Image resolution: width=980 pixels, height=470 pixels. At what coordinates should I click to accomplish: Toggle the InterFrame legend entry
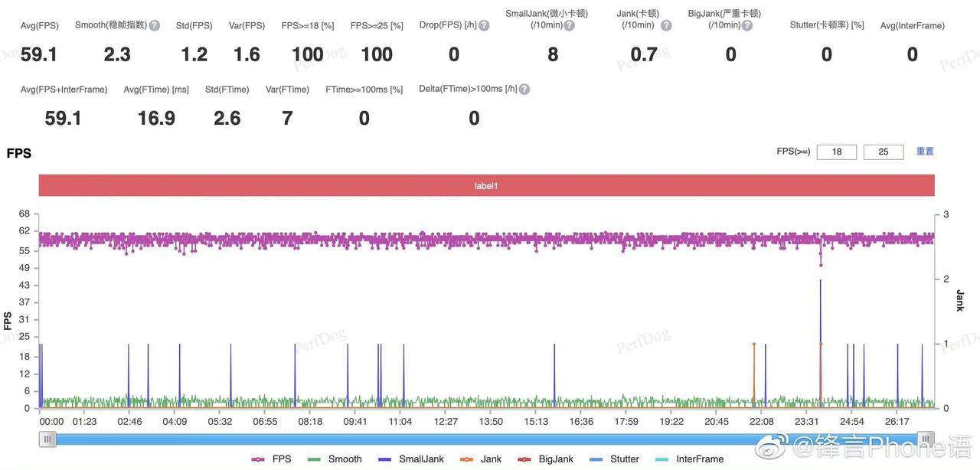coord(689,459)
